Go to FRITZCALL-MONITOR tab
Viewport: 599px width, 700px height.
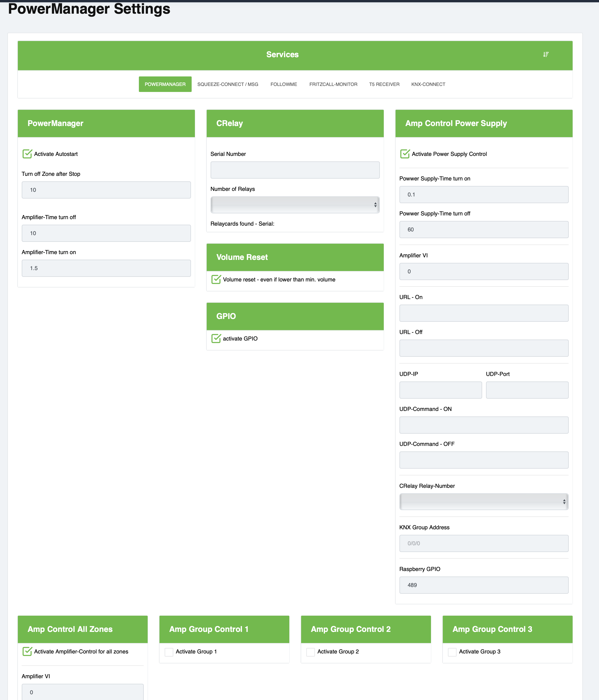tap(333, 84)
